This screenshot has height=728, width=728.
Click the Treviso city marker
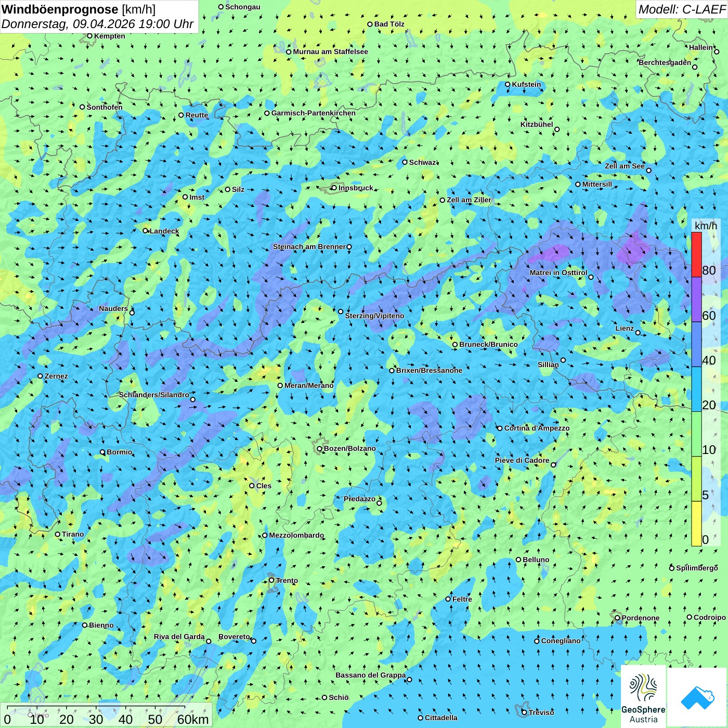point(524,712)
